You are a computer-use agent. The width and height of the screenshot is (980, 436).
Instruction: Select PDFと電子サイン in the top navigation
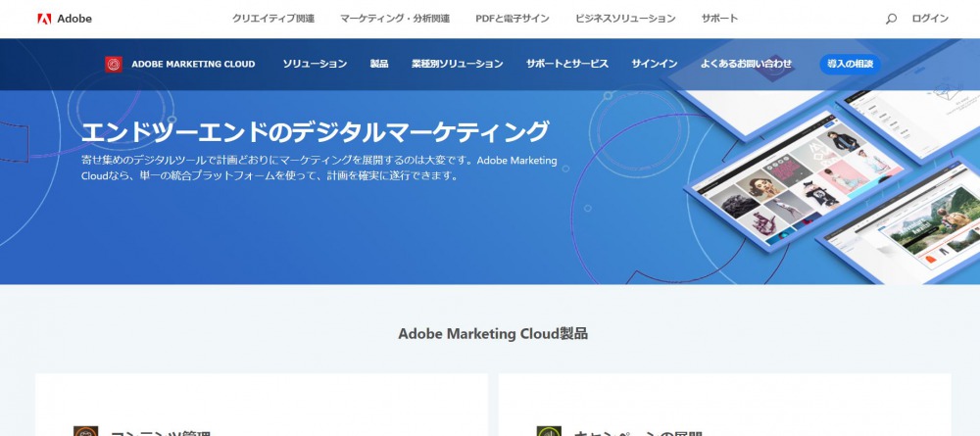pyautogui.click(x=513, y=19)
